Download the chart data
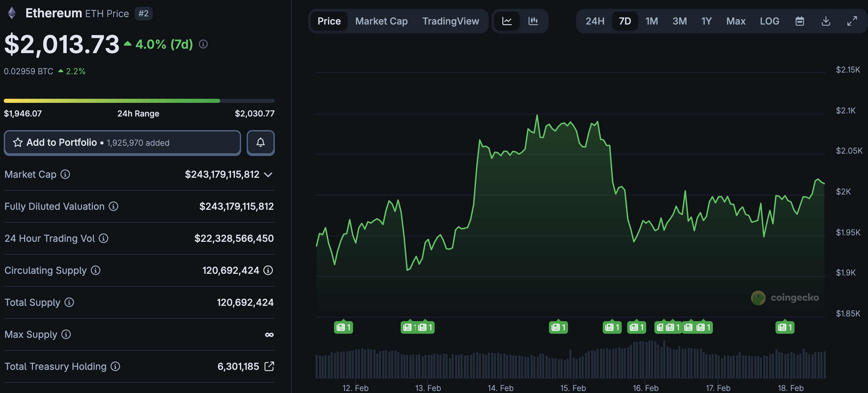Screen dimensions: 868x393 [x=826, y=21]
